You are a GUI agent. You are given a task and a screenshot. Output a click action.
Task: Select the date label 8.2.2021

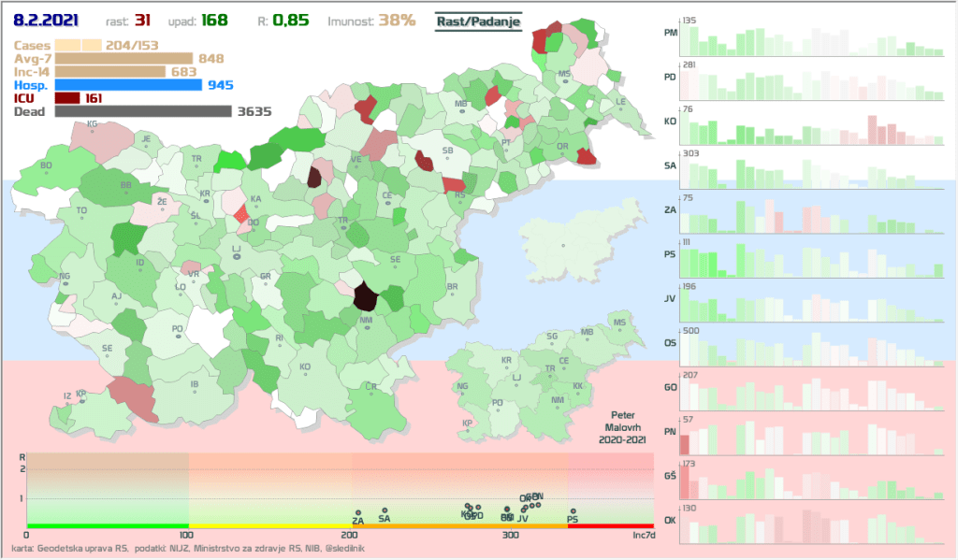46,20
